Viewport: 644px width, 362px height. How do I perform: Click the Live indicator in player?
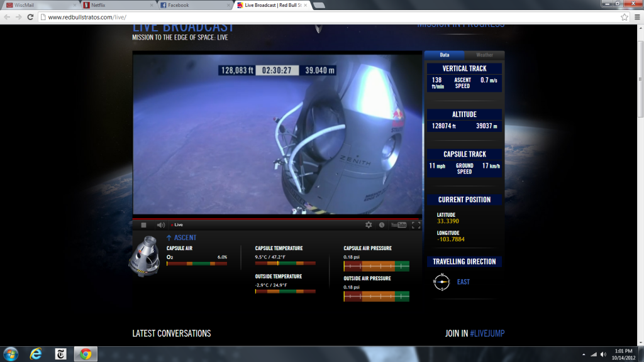click(x=177, y=225)
